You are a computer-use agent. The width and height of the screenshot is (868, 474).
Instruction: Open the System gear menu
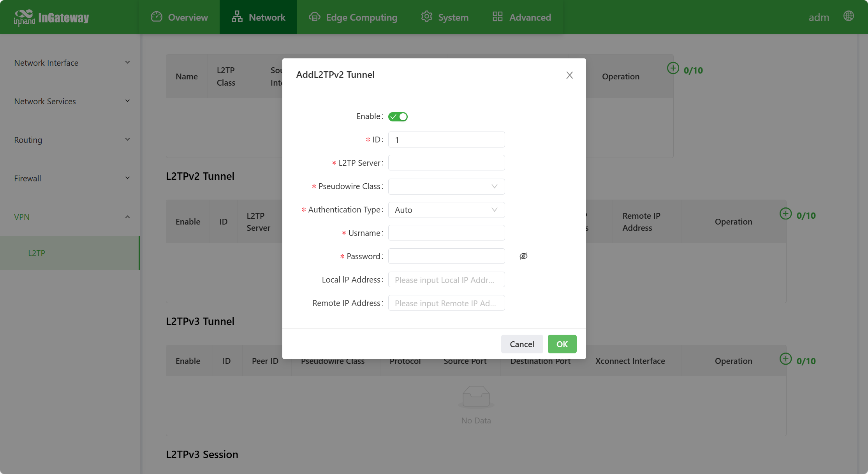tap(445, 17)
